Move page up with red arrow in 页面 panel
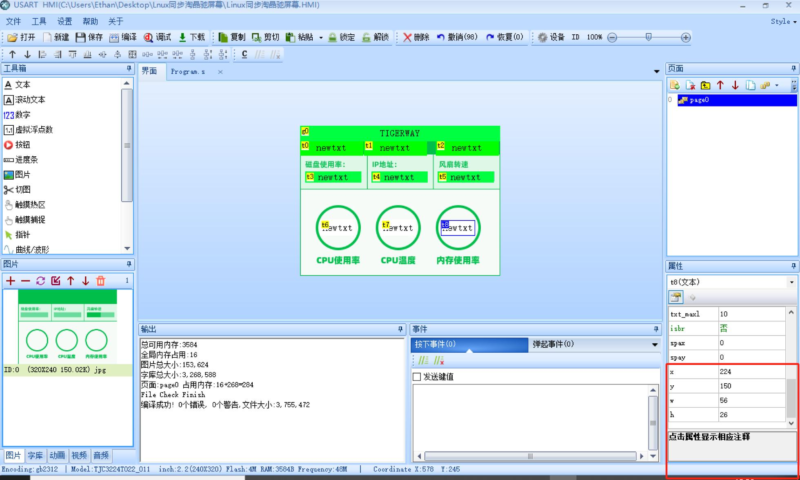 pos(720,85)
